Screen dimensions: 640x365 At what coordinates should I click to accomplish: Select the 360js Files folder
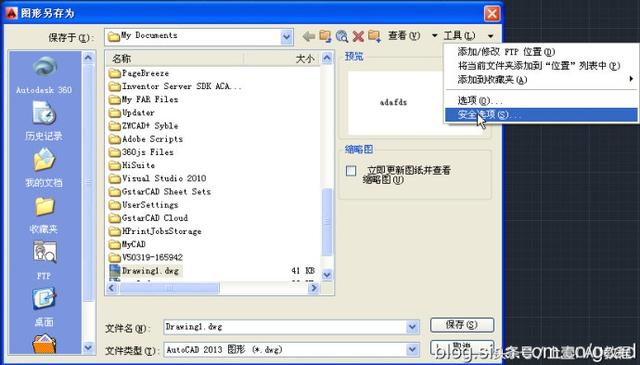tap(141, 152)
